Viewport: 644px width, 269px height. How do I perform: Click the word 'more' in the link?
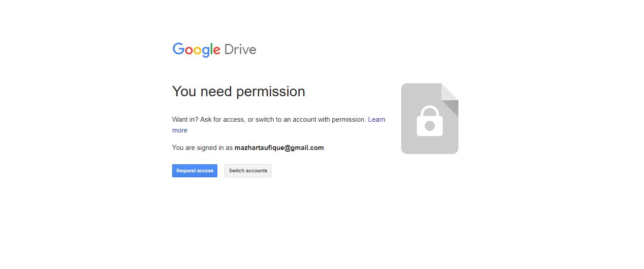(x=180, y=130)
